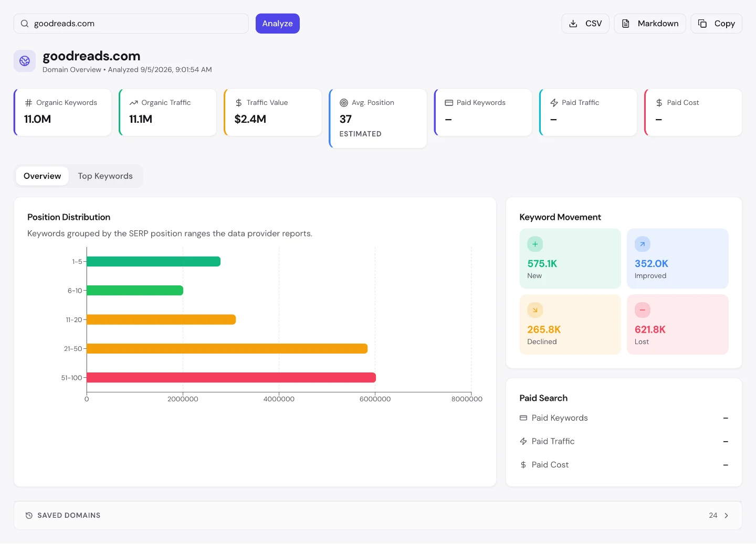Viewport: 756px width, 544px height.
Task: Click the search magnifier icon
Action: point(25,24)
